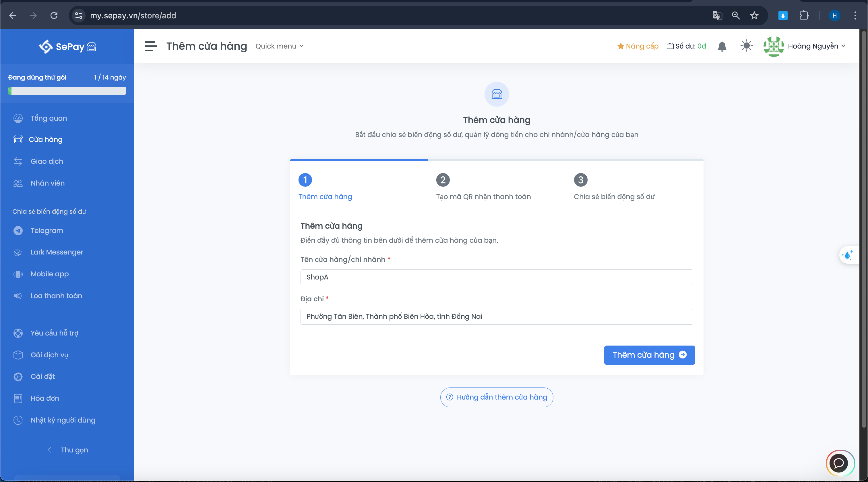This screenshot has width=868, height=482.
Task: Click the trial package progress bar
Action: click(67, 91)
